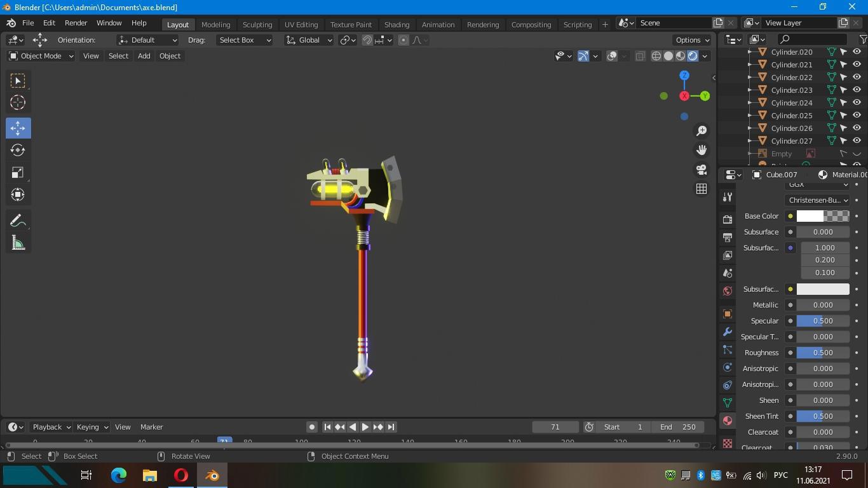Viewport: 868px width, 488px height.
Task: Open the Orientation Default dropdown
Action: tap(147, 40)
